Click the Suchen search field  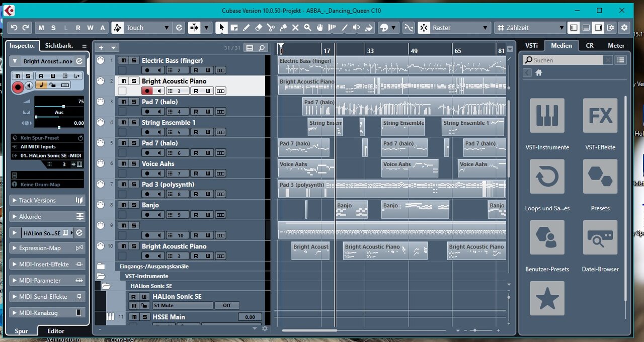pos(563,60)
